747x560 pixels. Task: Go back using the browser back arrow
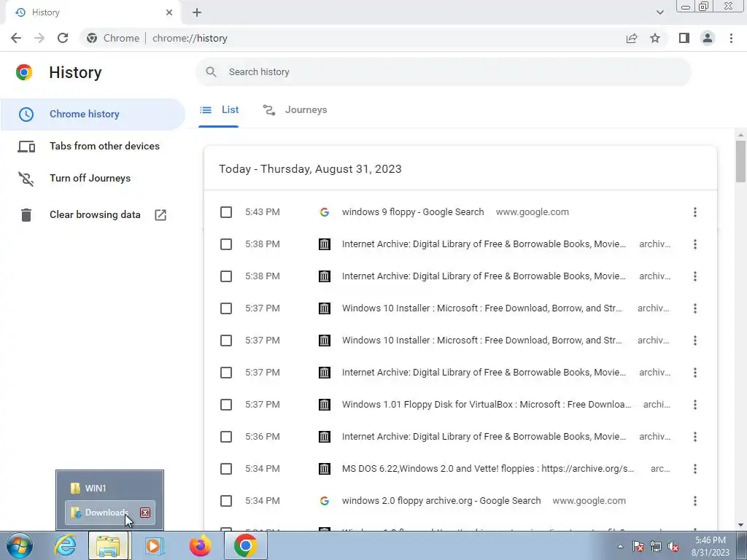tap(16, 38)
